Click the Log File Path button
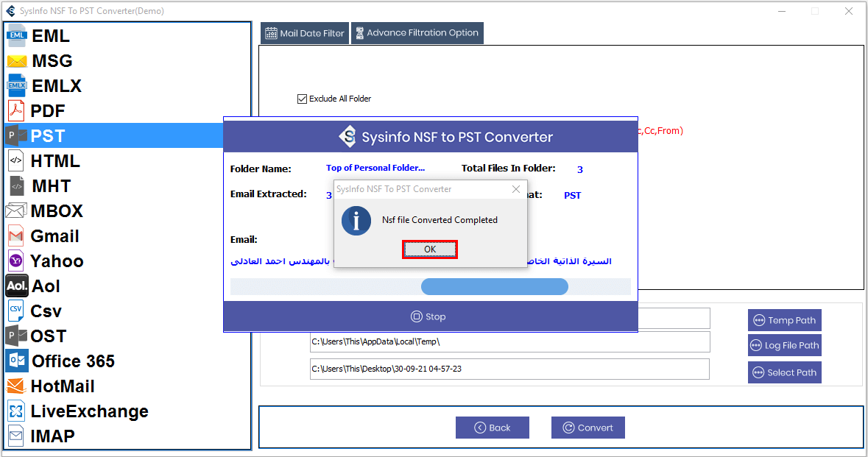This screenshot has height=457, width=868. coord(784,345)
